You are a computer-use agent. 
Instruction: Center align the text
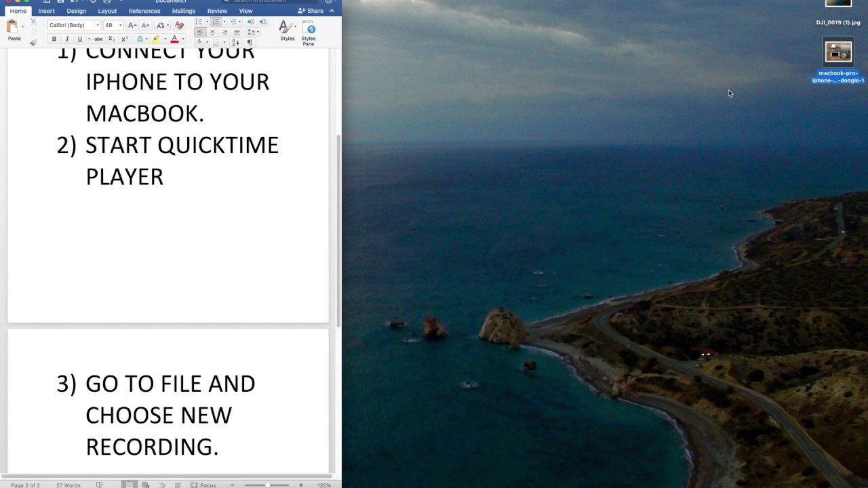212,32
